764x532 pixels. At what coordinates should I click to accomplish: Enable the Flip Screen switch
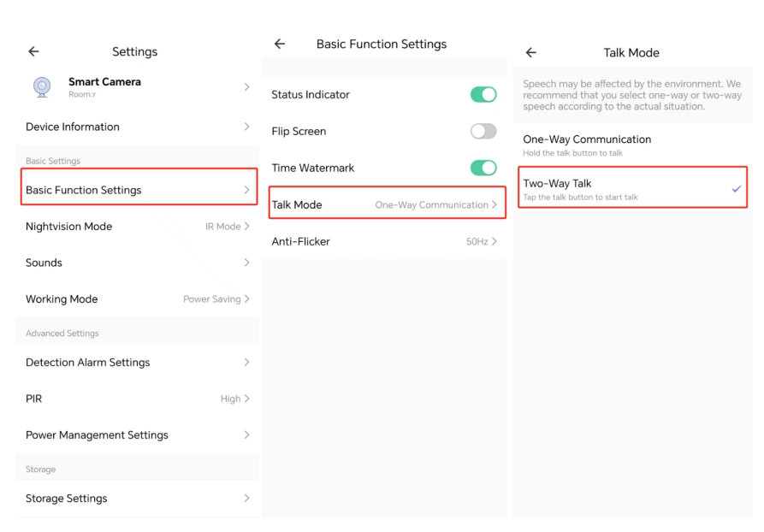click(483, 132)
